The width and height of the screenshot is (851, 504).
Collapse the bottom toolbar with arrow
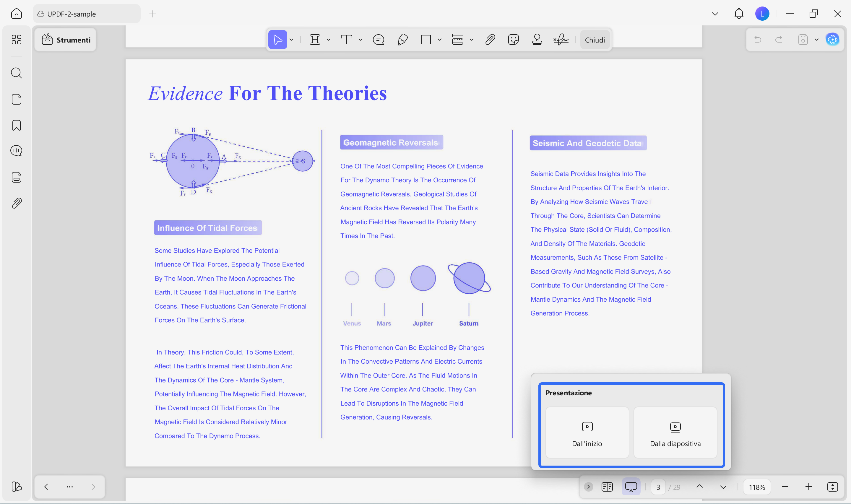[x=589, y=487]
